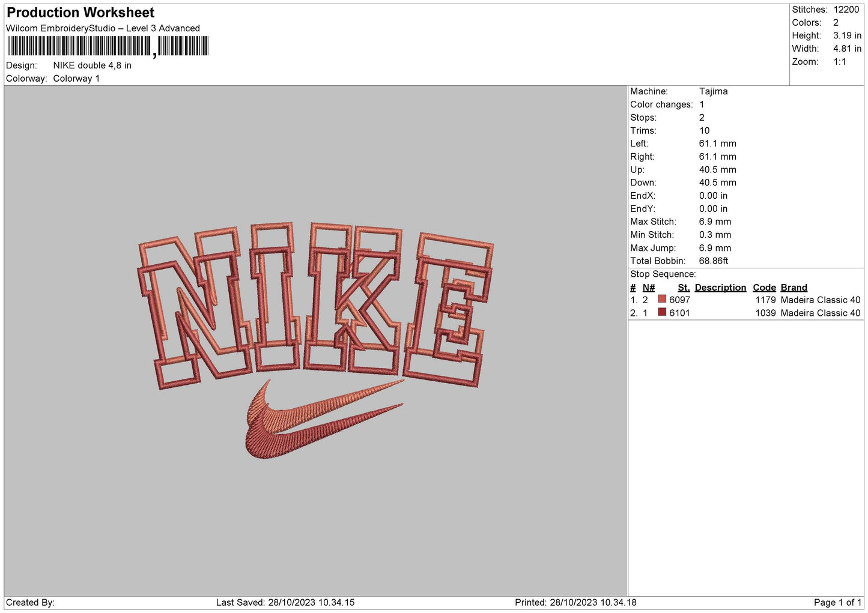Image resolution: width=868 pixels, height=613 pixels.
Task: Click code 1039 in the stop sequence
Action: coord(766,313)
